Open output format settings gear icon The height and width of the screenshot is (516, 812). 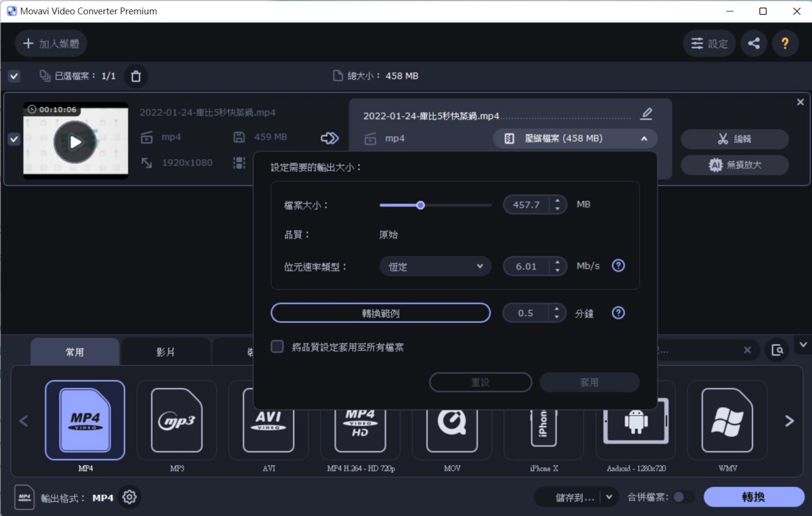[129, 498]
